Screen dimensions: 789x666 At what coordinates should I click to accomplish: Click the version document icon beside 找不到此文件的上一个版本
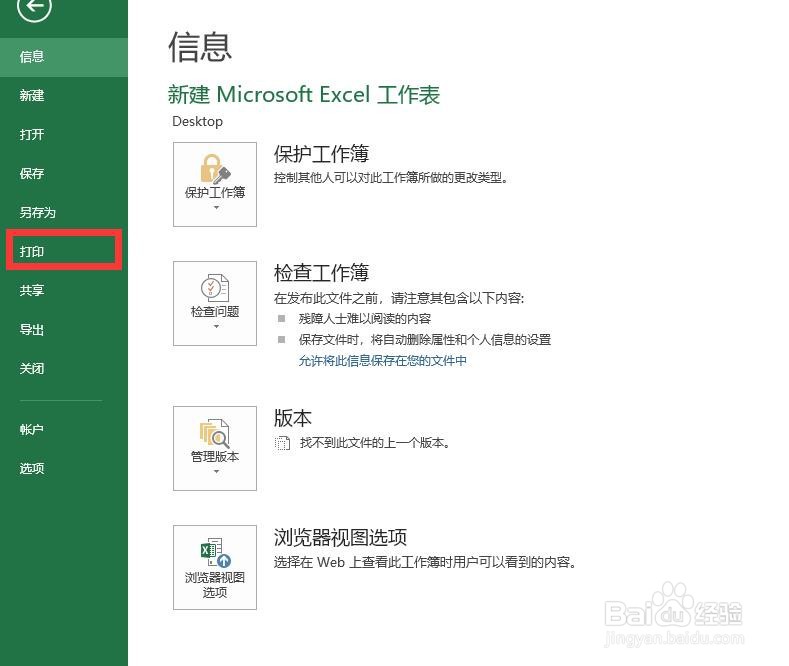pyautogui.click(x=282, y=443)
